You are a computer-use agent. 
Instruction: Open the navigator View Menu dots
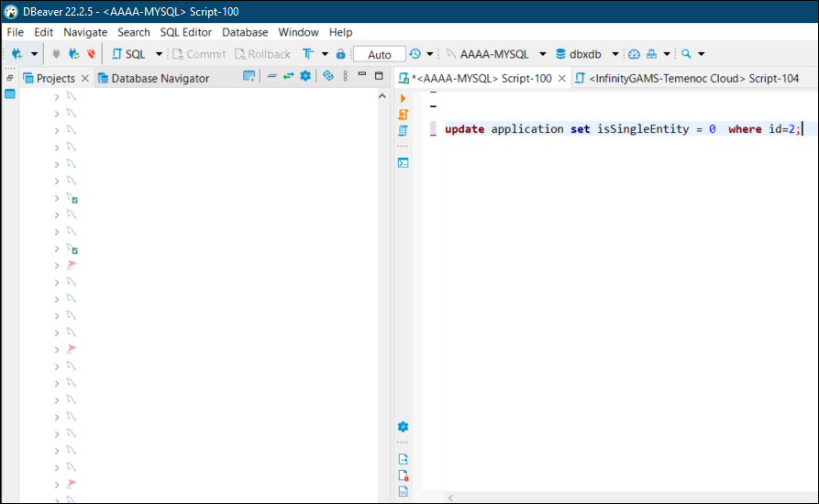coord(345,76)
